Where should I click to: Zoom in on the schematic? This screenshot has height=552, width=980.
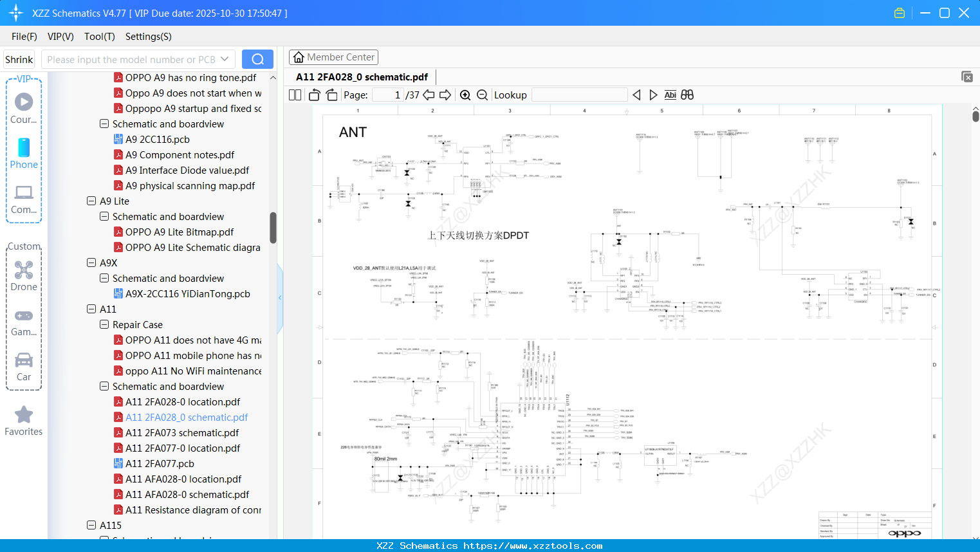point(465,95)
